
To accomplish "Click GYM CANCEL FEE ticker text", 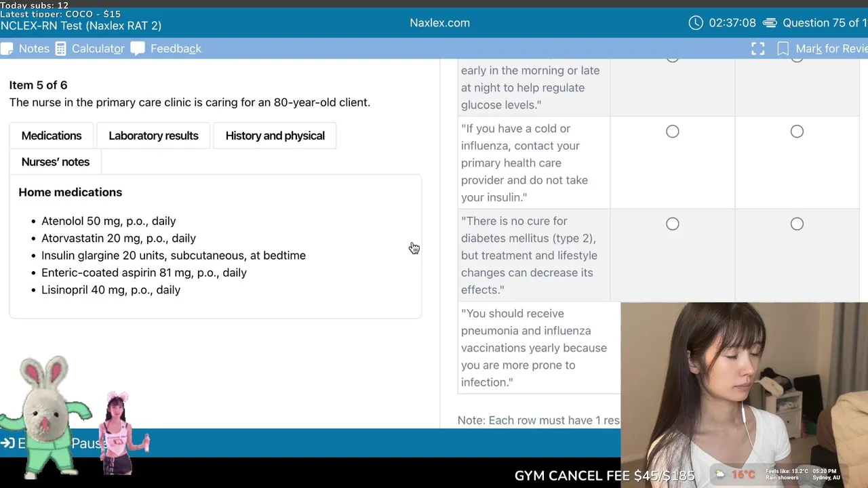I will pyautogui.click(x=604, y=476).
